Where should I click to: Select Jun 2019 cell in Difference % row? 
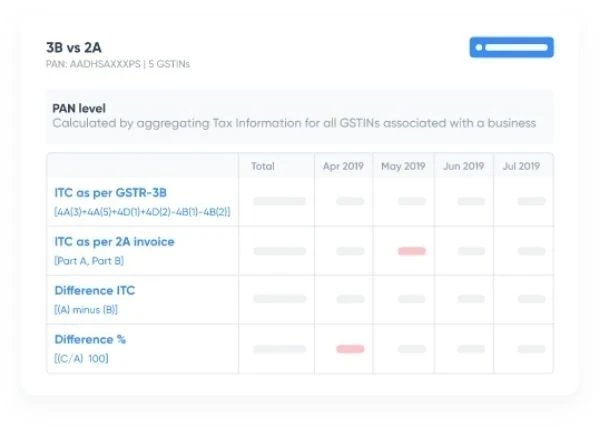click(x=472, y=349)
